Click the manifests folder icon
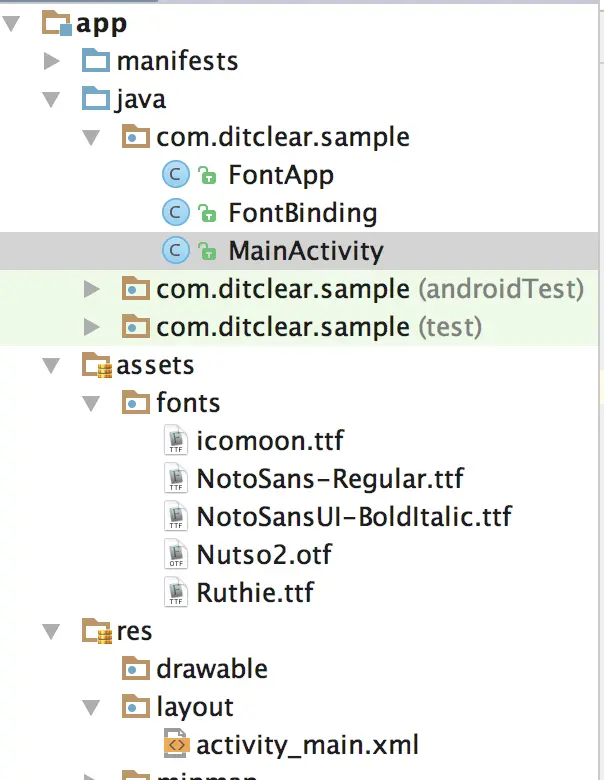 click(96, 61)
